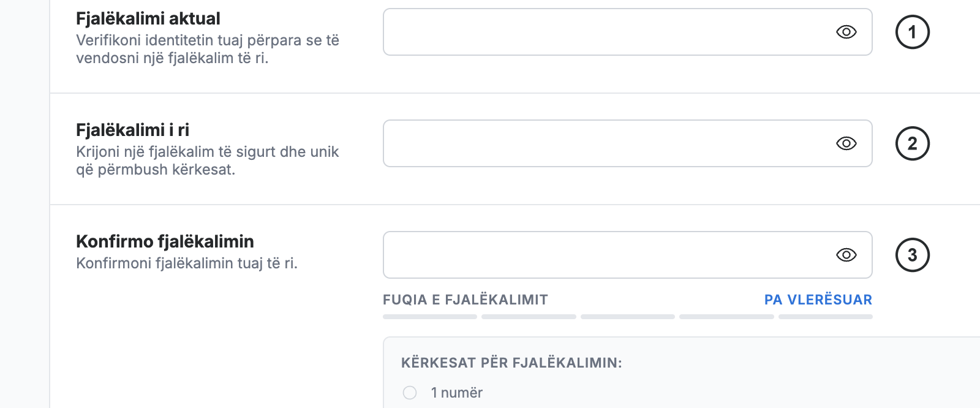The image size is (980, 408).
Task: Reveal the new password via the eye icon
Action: click(x=846, y=143)
